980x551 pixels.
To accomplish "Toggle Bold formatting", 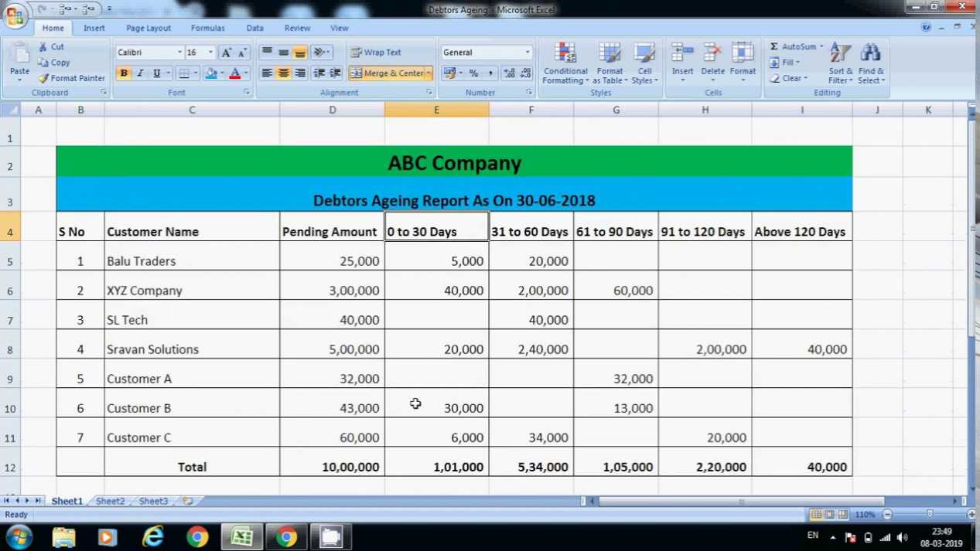I will tap(124, 73).
